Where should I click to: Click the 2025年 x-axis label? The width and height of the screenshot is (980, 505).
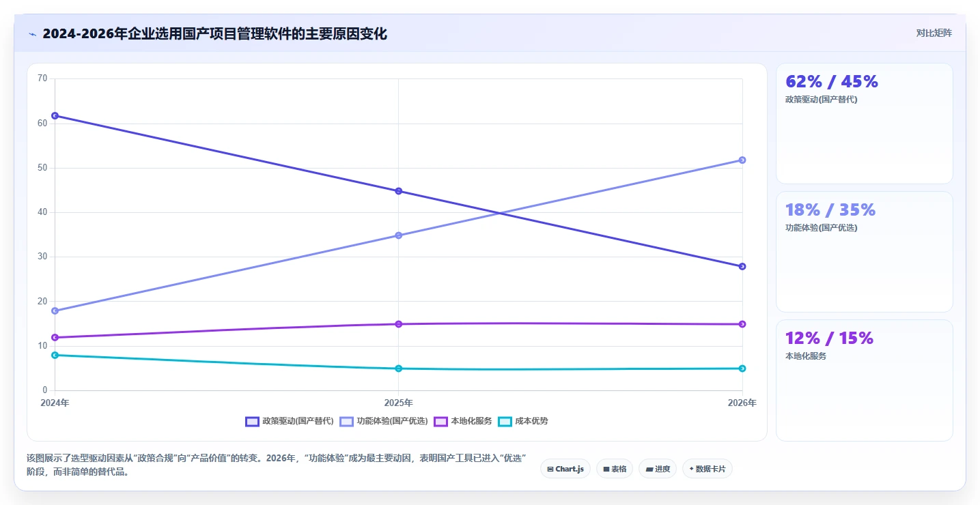[398, 403]
